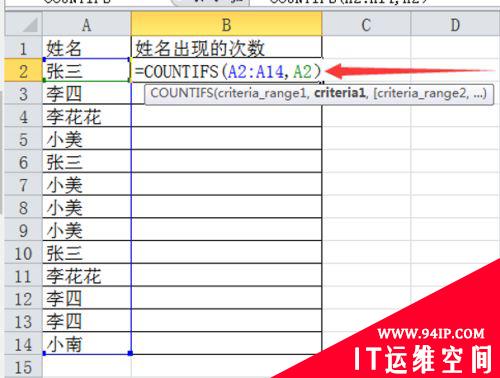Click row 10 header

(x=23, y=253)
